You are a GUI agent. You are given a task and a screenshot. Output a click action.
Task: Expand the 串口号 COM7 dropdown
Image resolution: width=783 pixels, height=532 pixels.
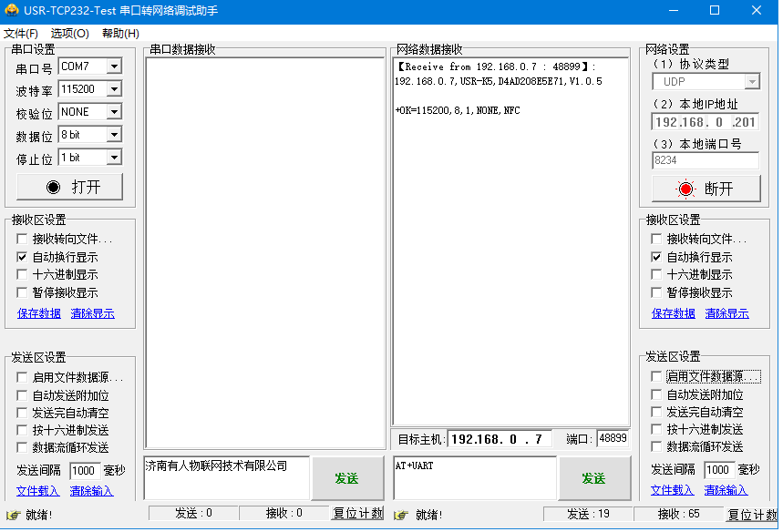click(114, 66)
